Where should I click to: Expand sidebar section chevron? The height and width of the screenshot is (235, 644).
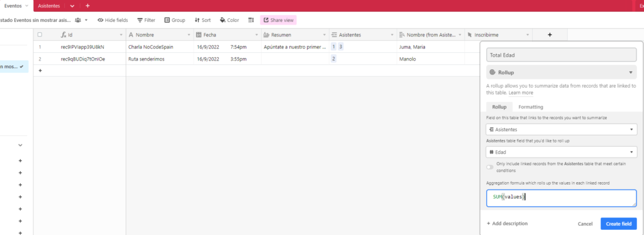coord(20,146)
